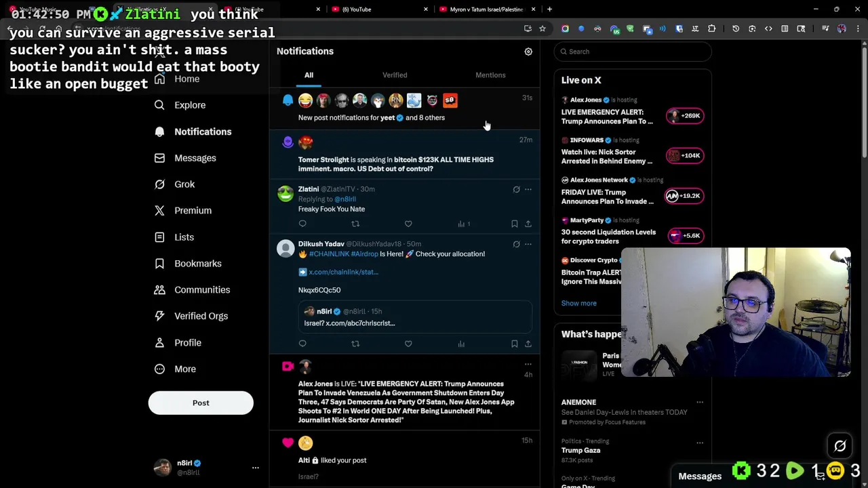Open Messages in the sidebar
This screenshot has width=868, height=488.
[185, 158]
